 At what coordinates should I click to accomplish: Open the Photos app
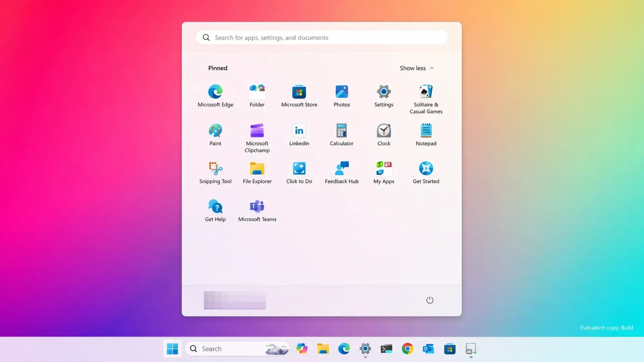(342, 96)
